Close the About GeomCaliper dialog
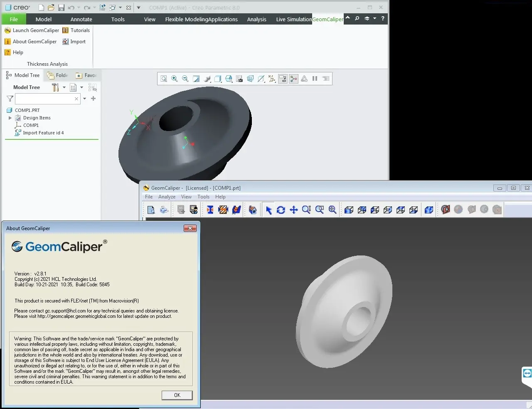This screenshot has width=532, height=409. 190,228
